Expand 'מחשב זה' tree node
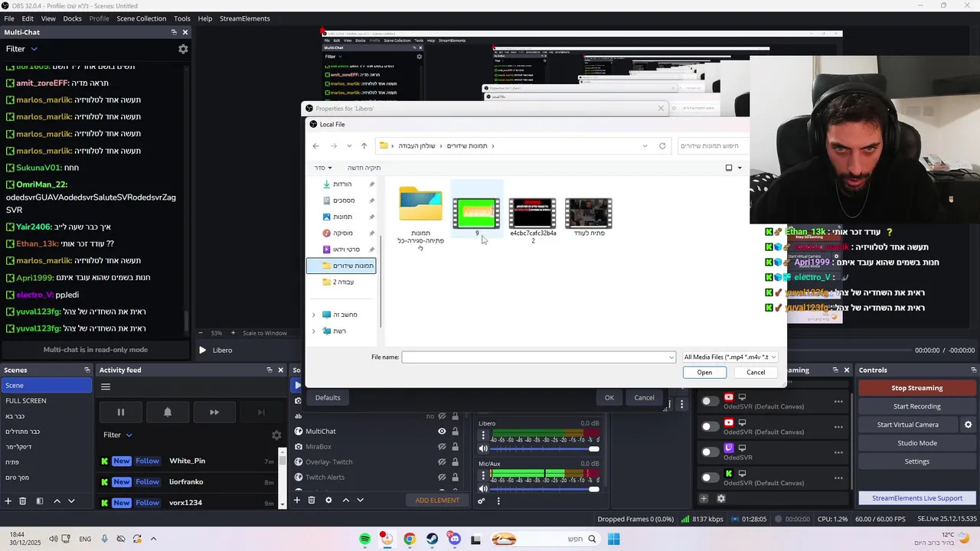980x551 pixels. (313, 315)
